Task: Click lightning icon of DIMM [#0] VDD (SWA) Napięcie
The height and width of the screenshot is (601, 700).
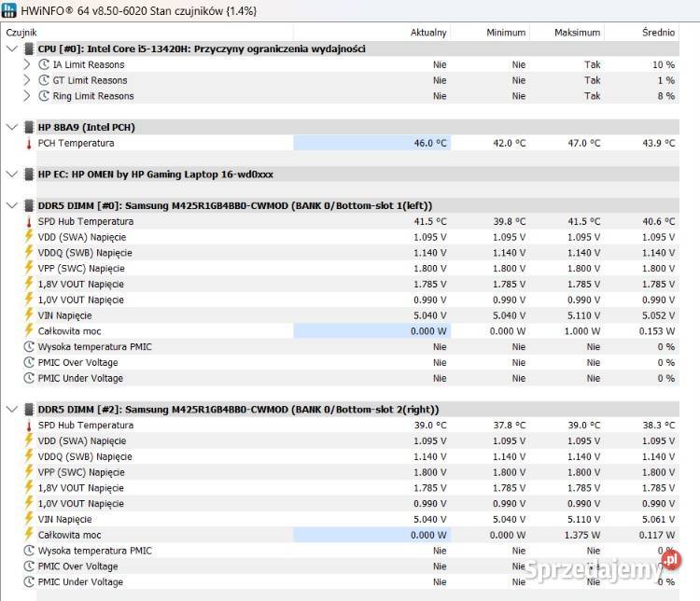Action: [x=29, y=236]
